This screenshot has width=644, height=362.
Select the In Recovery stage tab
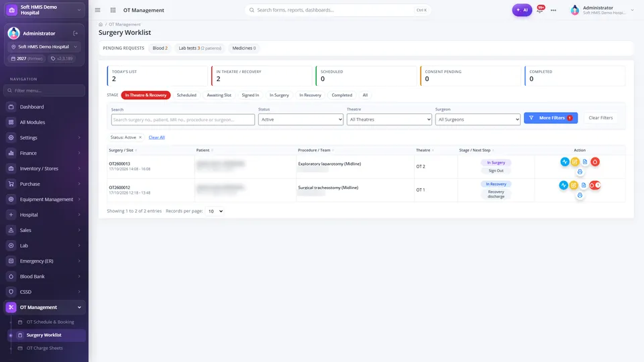(310, 95)
